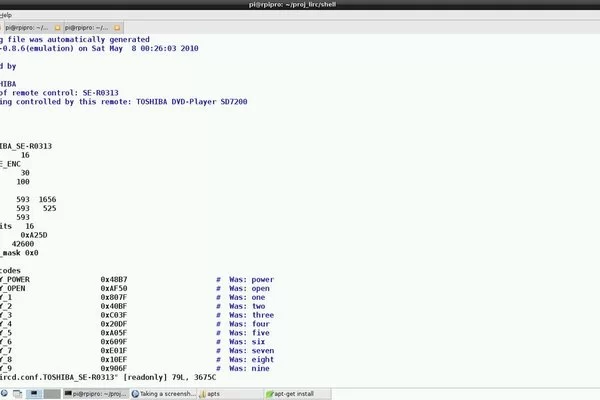Click the window-list icon beside the start menu
Image resolution: width=600 pixels, height=400 pixels.
point(17,393)
